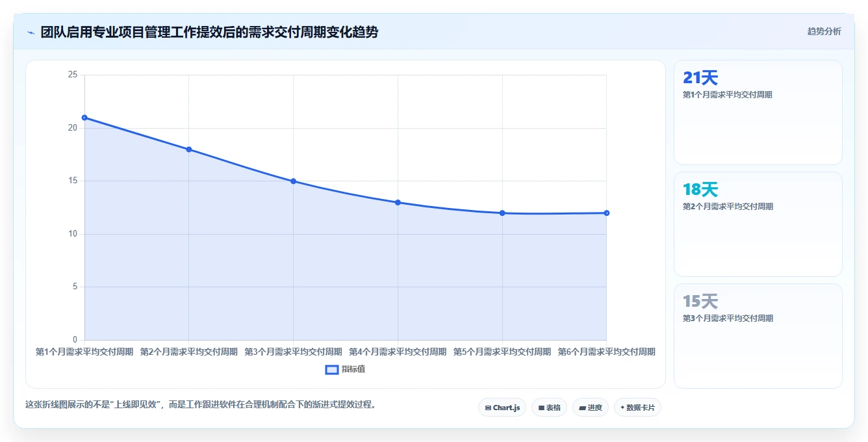Click the y-axis value 10
Image resolution: width=868 pixels, height=442 pixels.
(x=73, y=234)
